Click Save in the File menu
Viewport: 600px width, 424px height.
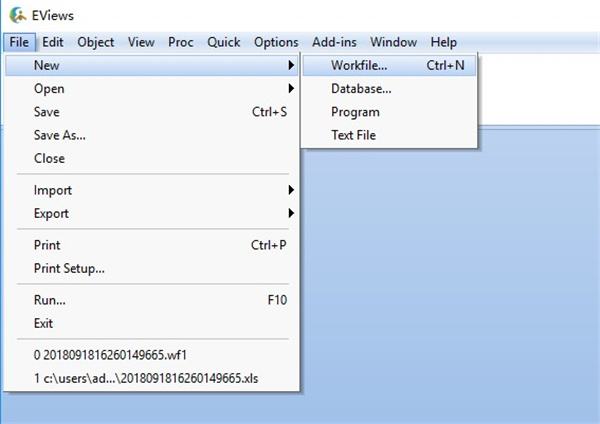(47, 112)
